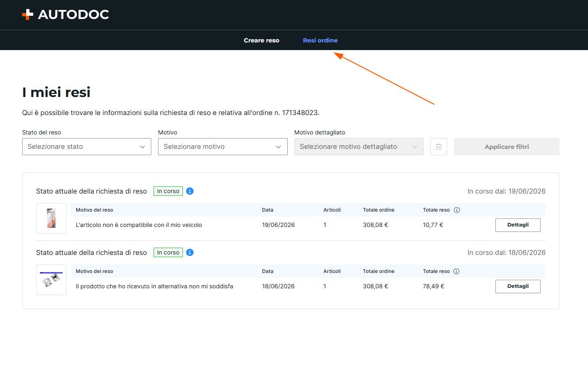Click "In corso dal: 18/06/2026" text

pos(506,253)
